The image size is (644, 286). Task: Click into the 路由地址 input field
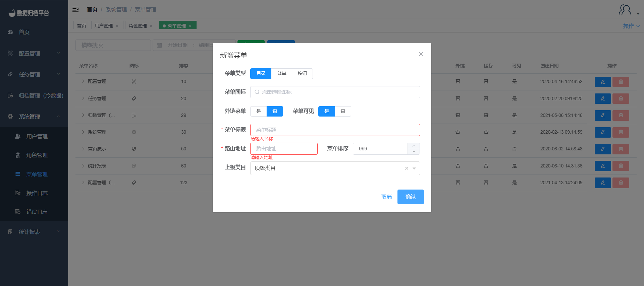pyautogui.click(x=284, y=149)
